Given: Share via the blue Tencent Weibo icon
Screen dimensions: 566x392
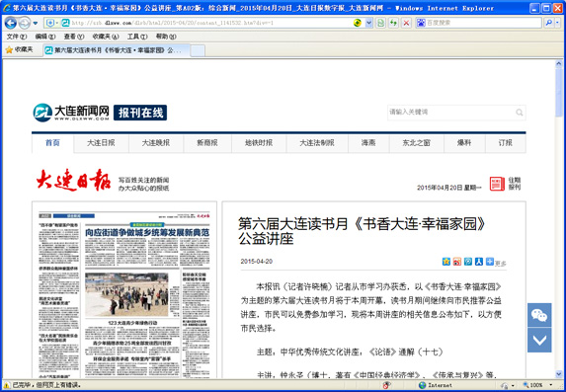Looking at the screenshot, I should click(x=468, y=262).
